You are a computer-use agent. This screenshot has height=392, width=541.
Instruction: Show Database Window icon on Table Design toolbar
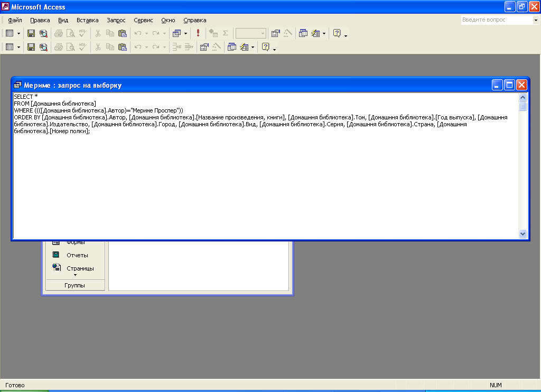click(232, 47)
